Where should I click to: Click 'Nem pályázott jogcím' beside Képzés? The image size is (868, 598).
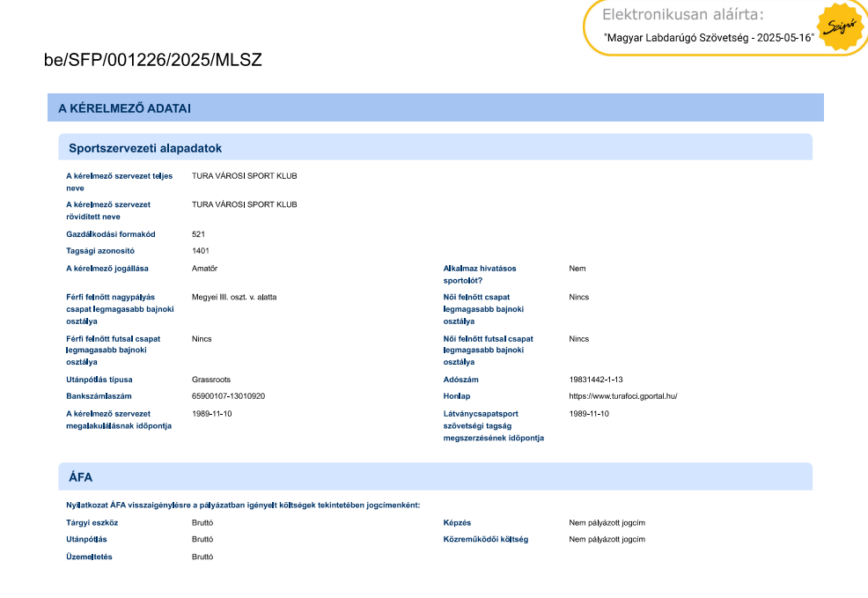pos(607,523)
